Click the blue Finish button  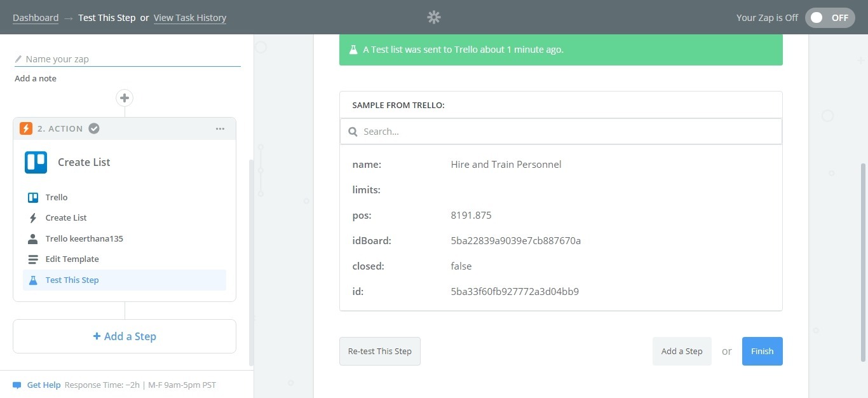pyautogui.click(x=763, y=351)
